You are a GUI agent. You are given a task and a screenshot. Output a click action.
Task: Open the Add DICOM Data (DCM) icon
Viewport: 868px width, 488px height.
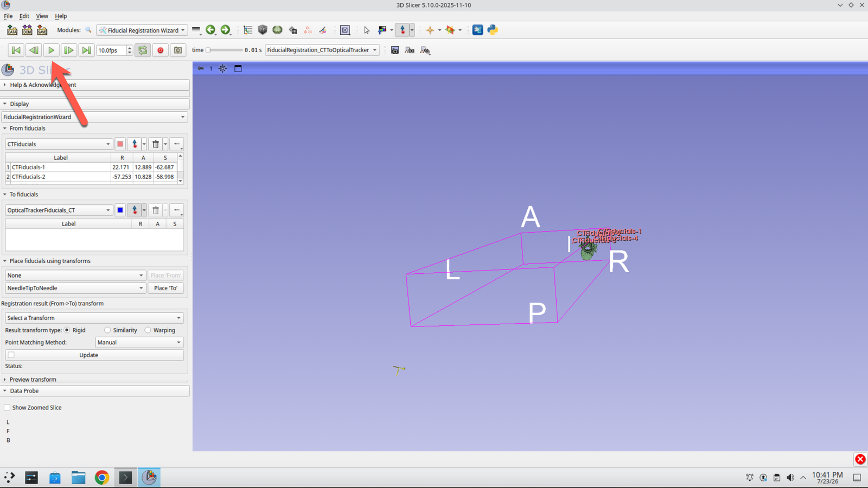[27, 30]
